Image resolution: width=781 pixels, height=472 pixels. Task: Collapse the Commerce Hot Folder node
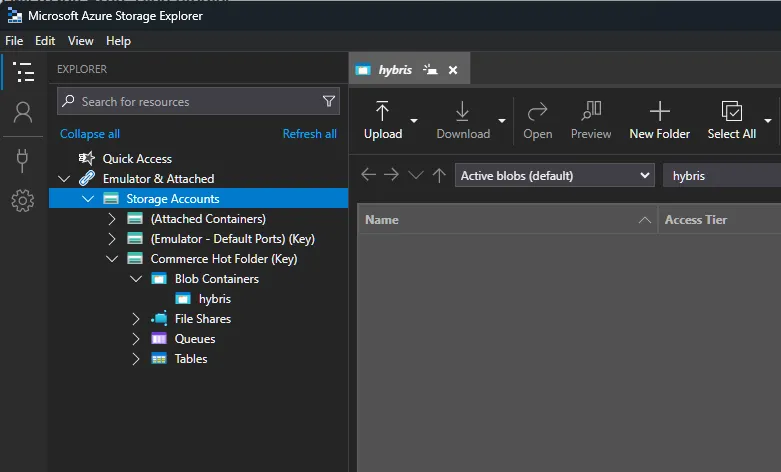point(112,258)
